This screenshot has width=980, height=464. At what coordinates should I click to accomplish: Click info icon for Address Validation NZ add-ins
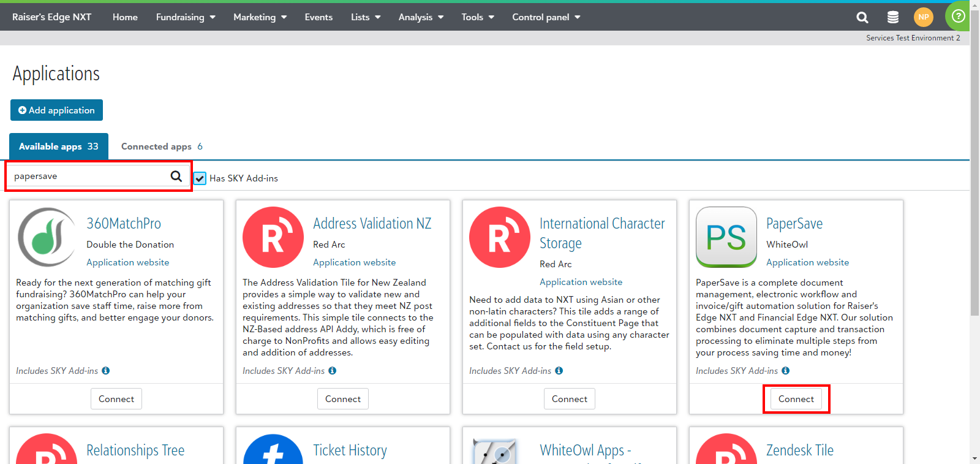pos(333,371)
